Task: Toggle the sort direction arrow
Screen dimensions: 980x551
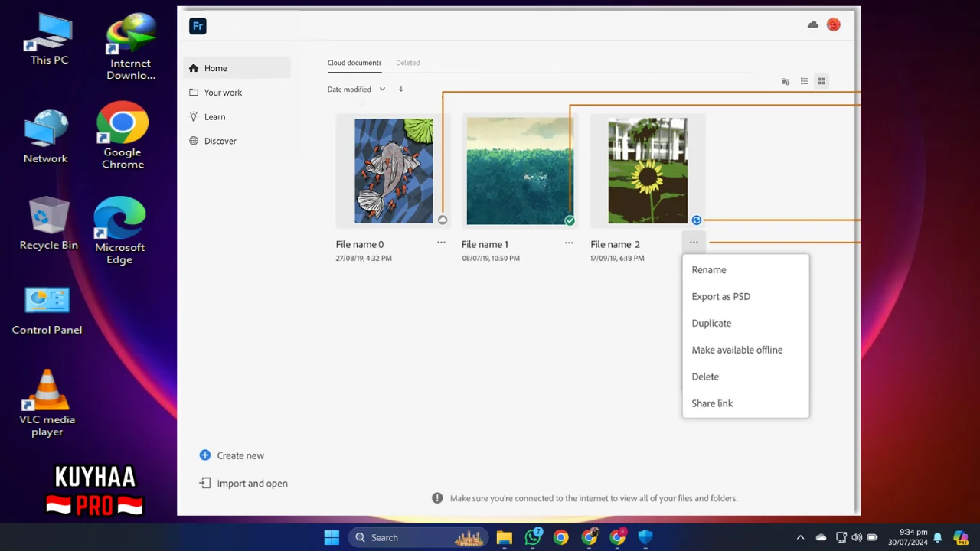Action: tap(400, 90)
